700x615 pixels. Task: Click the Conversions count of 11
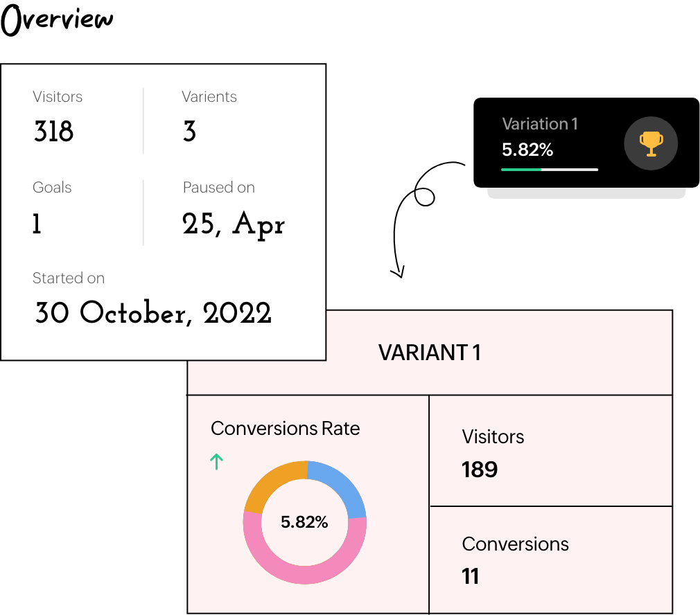pos(471,576)
